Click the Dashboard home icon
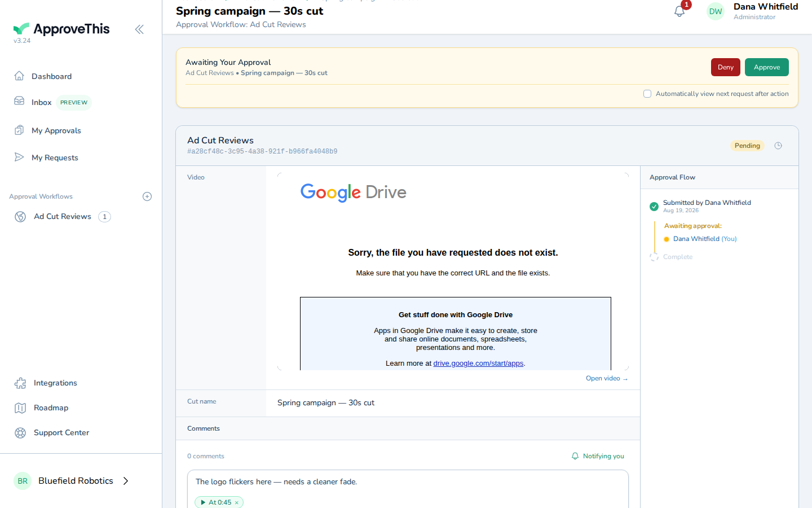Viewport: 812px width, 508px height. tap(19, 76)
